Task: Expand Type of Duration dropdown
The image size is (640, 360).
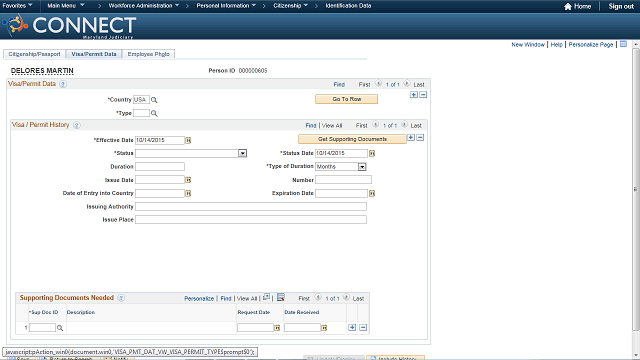Action: pos(362,167)
